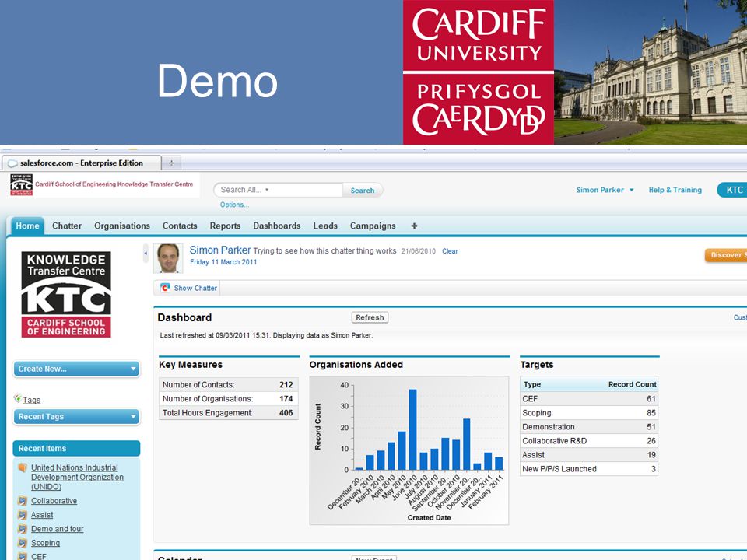The width and height of the screenshot is (747, 560).
Task: Open the Simon Parker user menu arrow
Action: (632, 190)
